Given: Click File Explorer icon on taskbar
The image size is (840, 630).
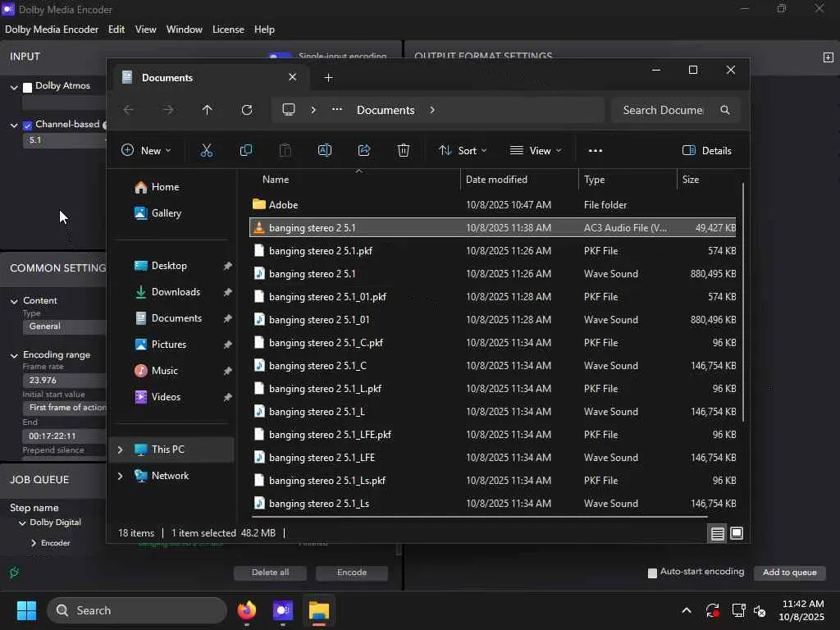Looking at the screenshot, I should (319, 610).
